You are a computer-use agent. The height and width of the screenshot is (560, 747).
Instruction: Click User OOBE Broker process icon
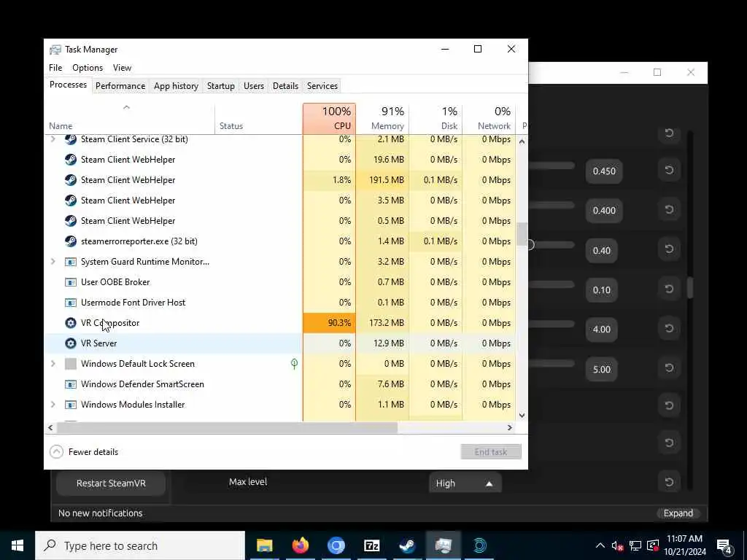[x=71, y=282]
